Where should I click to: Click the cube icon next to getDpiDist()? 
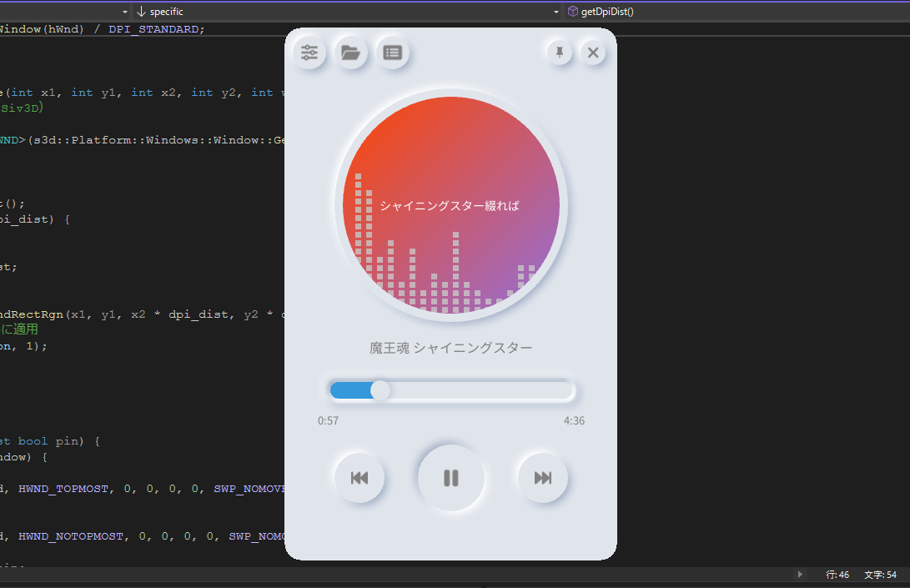[x=573, y=12]
